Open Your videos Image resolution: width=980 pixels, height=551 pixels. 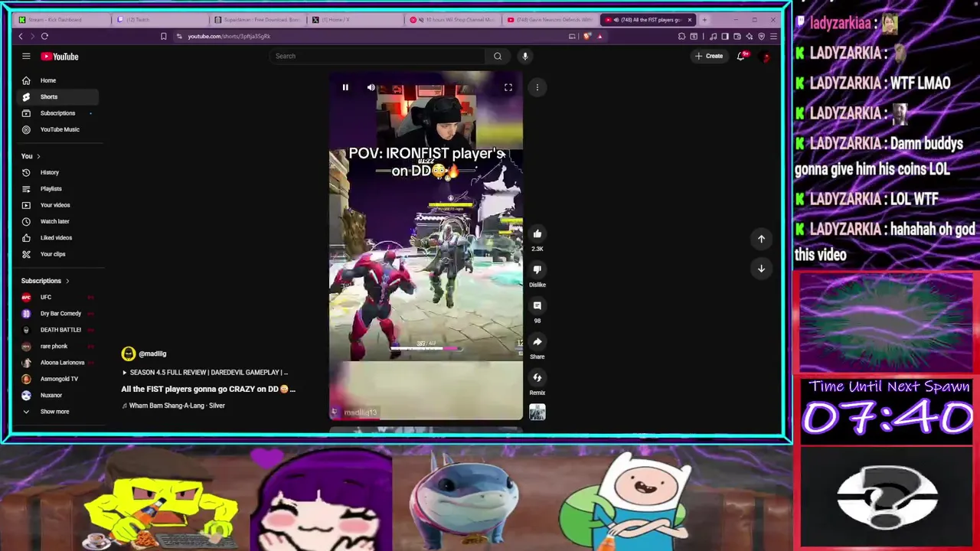pyautogui.click(x=57, y=205)
